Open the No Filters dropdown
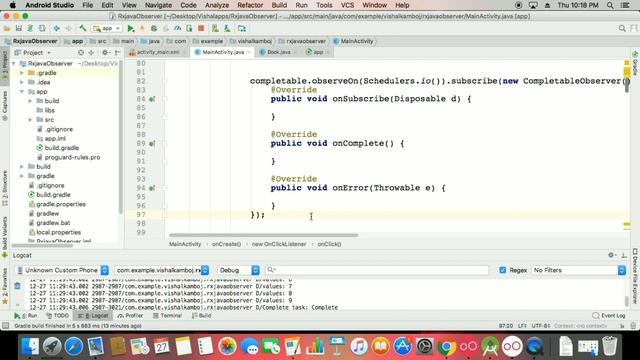The width and height of the screenshot is (640, 360). [579, 270]
